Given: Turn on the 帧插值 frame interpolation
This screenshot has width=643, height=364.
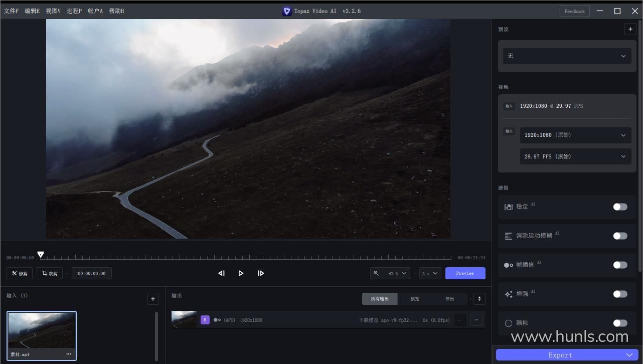Looking at the screenshot, I should [620, 265].
